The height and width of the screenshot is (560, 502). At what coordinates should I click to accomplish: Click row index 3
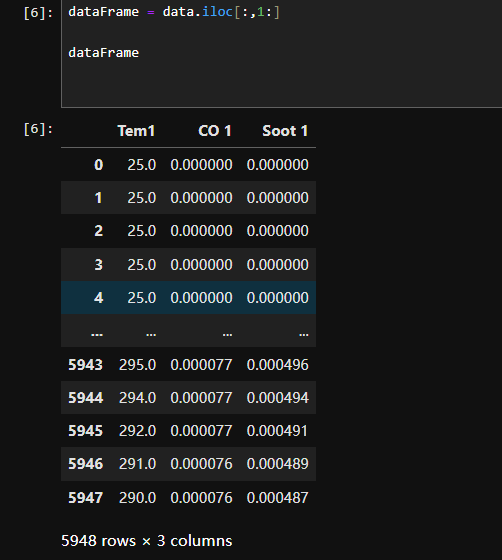pos(99,265)
